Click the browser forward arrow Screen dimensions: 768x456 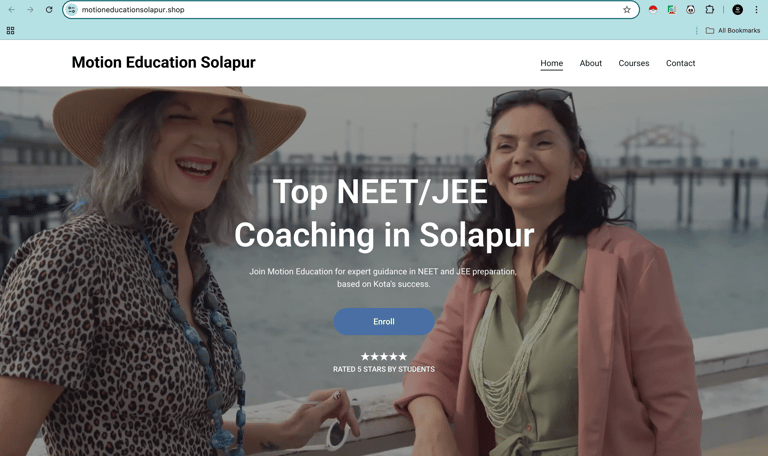[x=30, y=9]
